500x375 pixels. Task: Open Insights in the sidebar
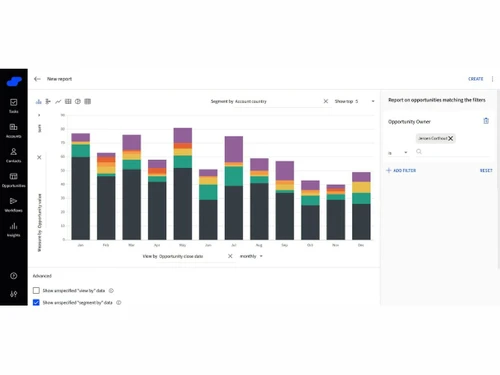(14, 229)
